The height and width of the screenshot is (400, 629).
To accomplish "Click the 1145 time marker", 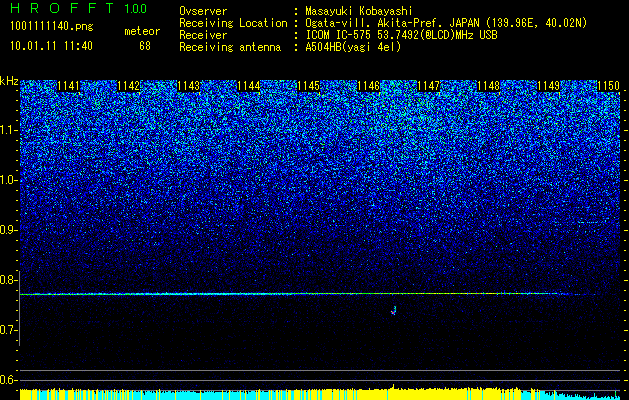I will tap(308, 86).
